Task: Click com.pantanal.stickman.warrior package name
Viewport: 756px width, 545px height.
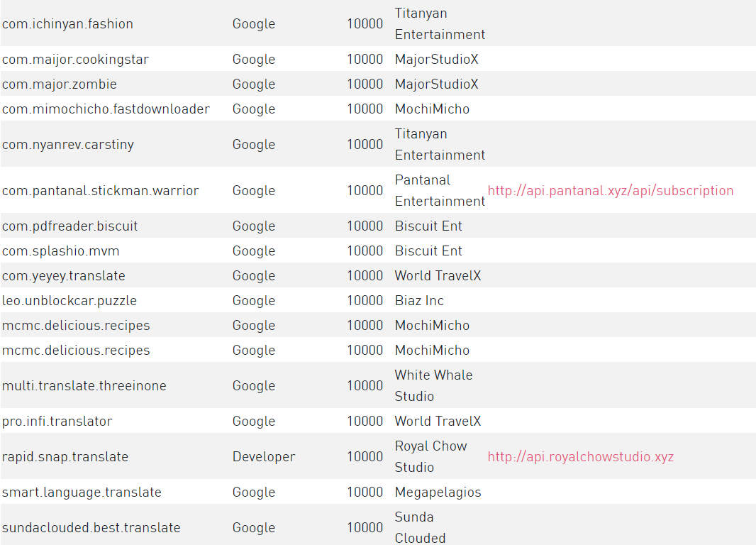Action: (x=100, y=190)
